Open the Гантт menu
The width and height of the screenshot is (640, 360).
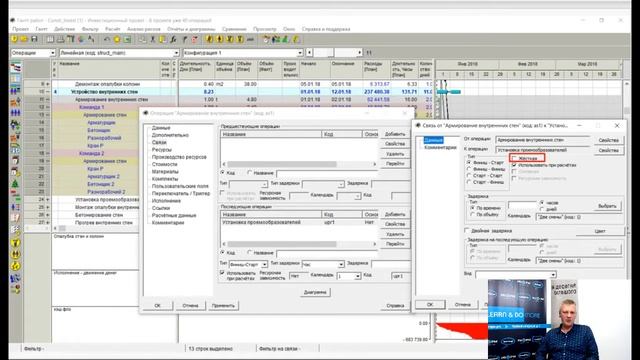click(42, 29)
